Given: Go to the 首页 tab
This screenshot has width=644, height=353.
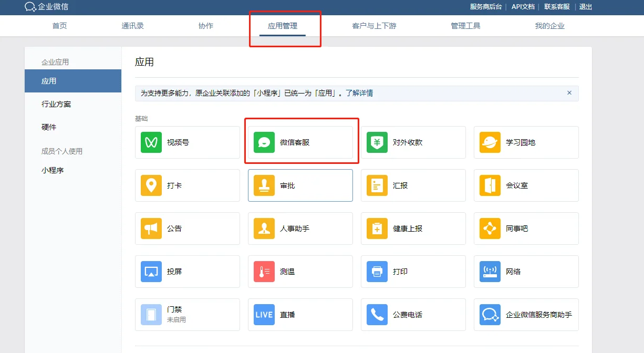Looking at the screenshot, I should point(60,26).
